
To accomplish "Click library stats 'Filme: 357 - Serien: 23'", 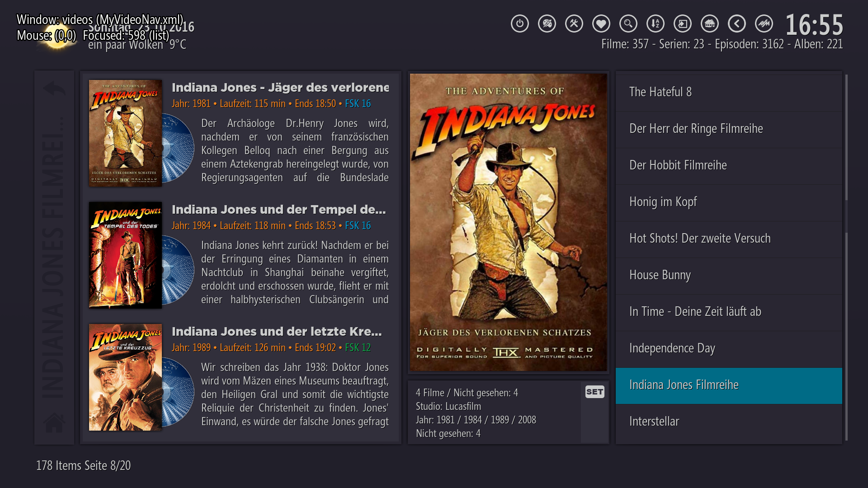I will tap(653, 44).
